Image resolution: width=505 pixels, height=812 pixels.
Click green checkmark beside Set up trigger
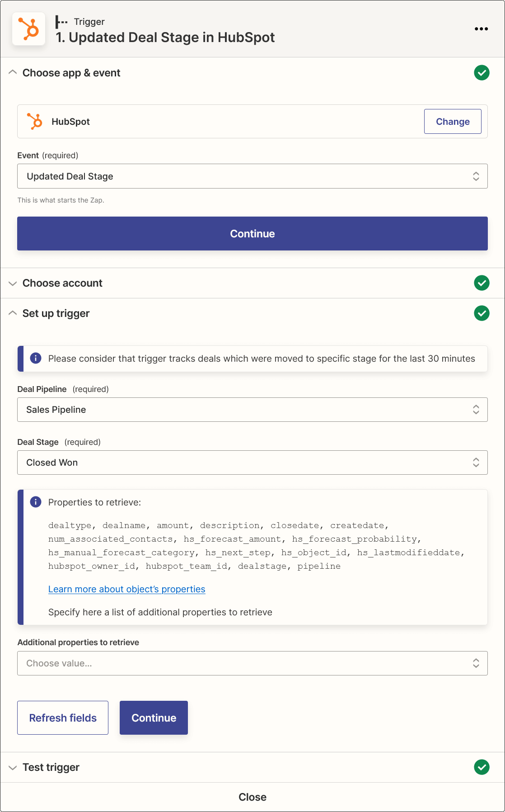[482, 313]
